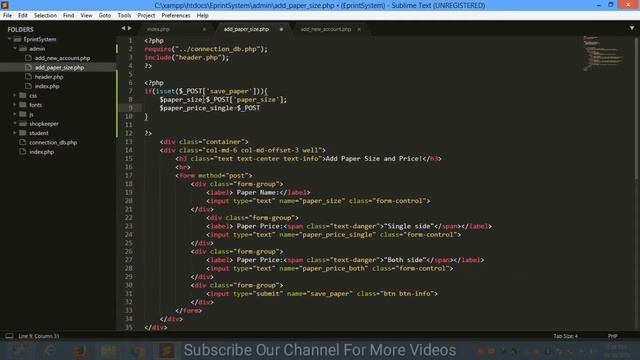Collapse the admin folder
Viewport: 640px width, 360px height.
15,49
